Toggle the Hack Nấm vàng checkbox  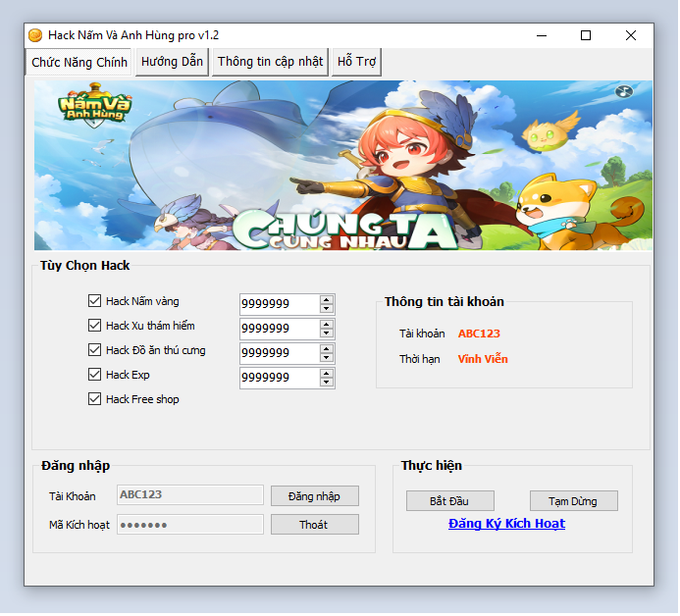[x=95, y=301]
